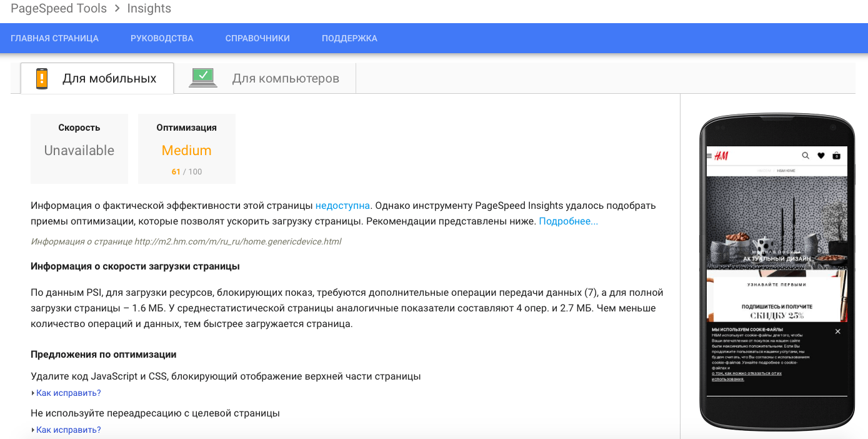
Task: Click the «61 / 100» score
Action: [x=187, y=172]
